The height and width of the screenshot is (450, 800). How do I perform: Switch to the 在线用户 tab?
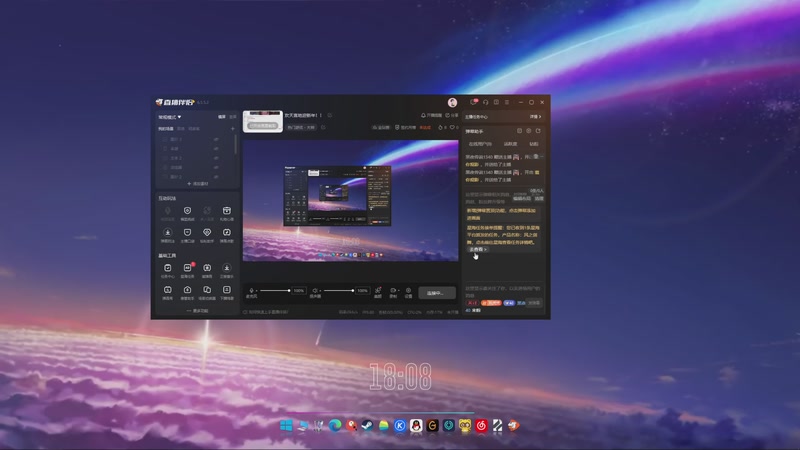point(480,144)
